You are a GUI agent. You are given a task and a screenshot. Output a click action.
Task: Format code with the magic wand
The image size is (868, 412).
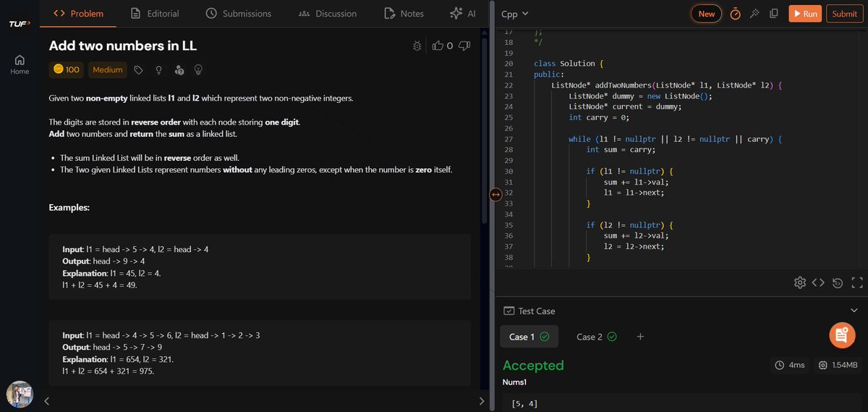pyautogui.click(x=754, y=14)
